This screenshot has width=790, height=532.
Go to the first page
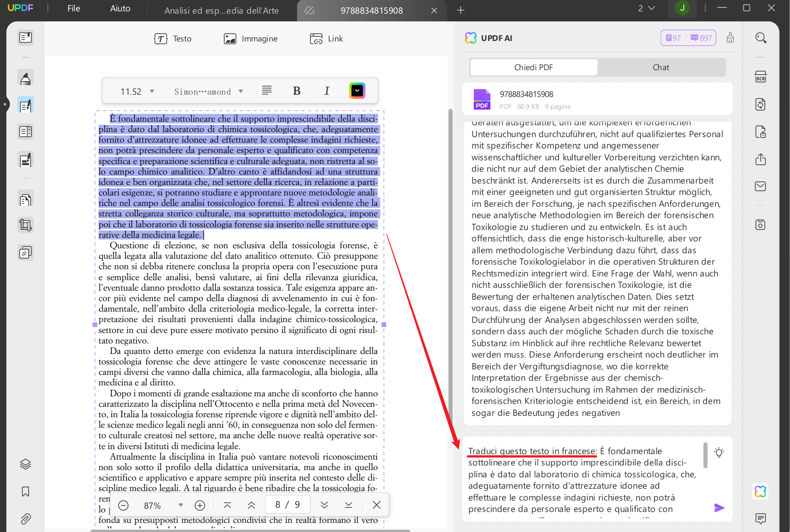227,505
